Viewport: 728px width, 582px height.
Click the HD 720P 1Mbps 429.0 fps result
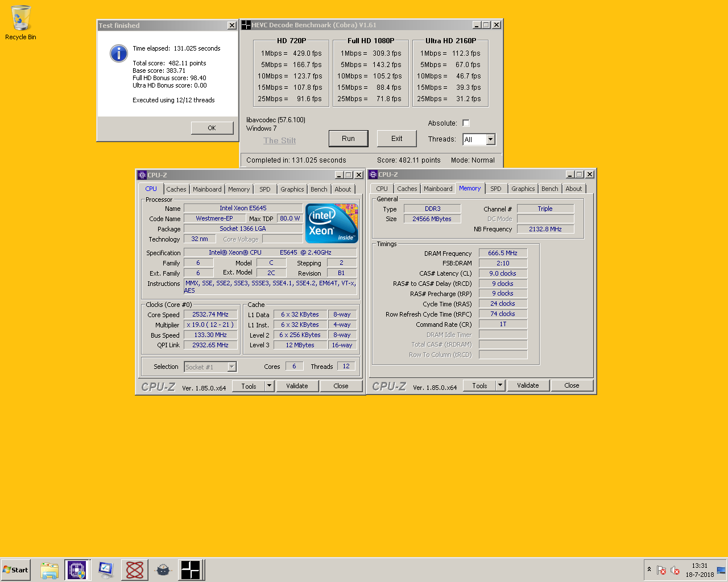(307, 53)
